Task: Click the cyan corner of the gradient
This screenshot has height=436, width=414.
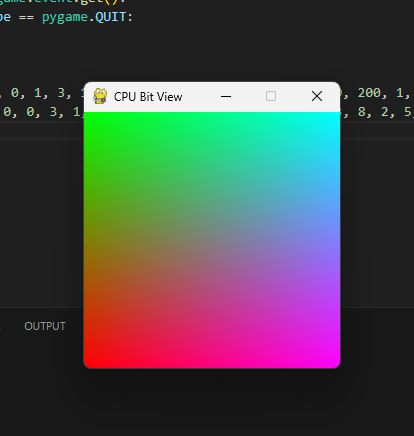Action: [x=334, y=118]
